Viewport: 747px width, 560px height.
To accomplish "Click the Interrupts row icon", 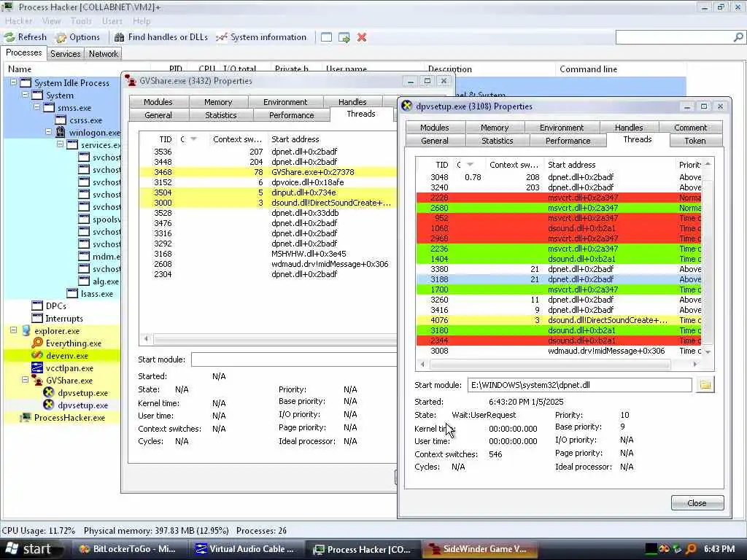I will tap(37, 318).
